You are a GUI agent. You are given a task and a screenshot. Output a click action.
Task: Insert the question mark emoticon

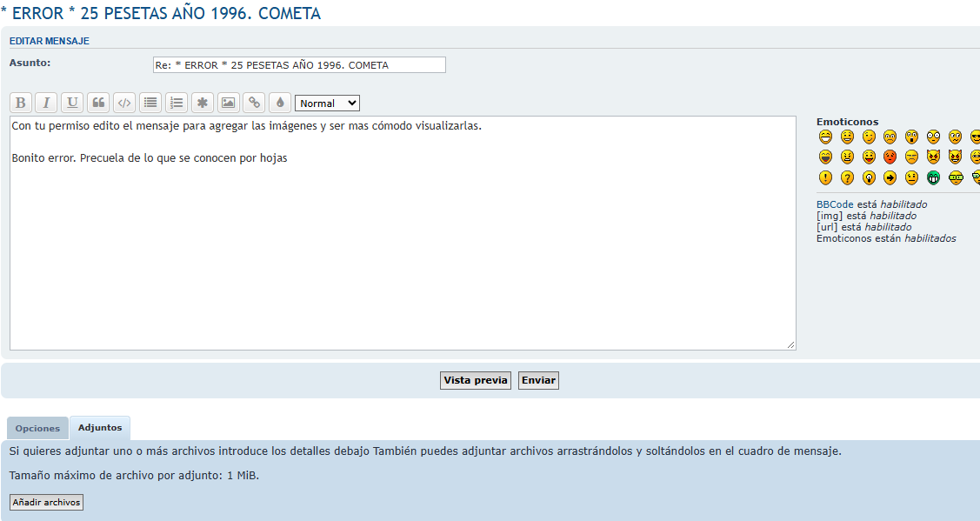[847, 178]
